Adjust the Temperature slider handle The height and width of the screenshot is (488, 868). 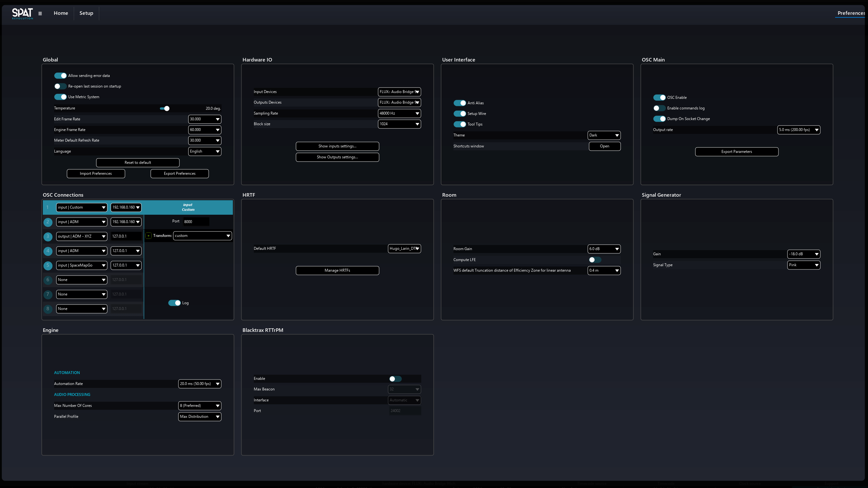[x=167, y=108]
